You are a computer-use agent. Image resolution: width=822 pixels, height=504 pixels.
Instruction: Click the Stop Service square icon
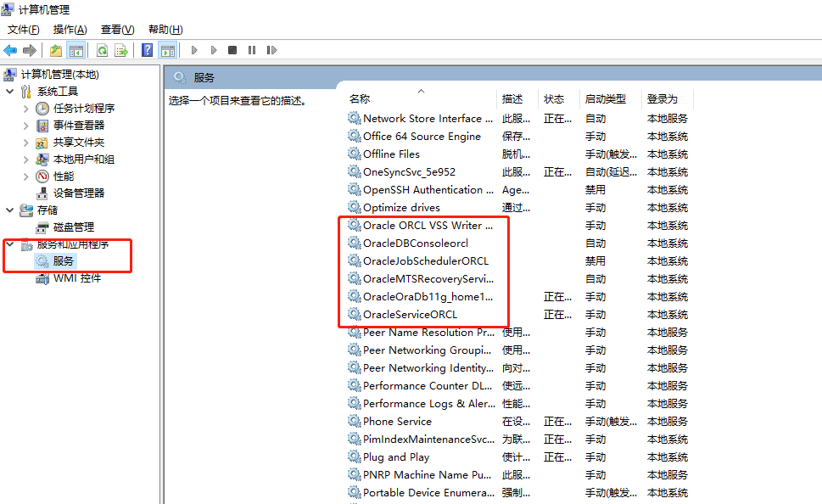click(x=232, y=50)
